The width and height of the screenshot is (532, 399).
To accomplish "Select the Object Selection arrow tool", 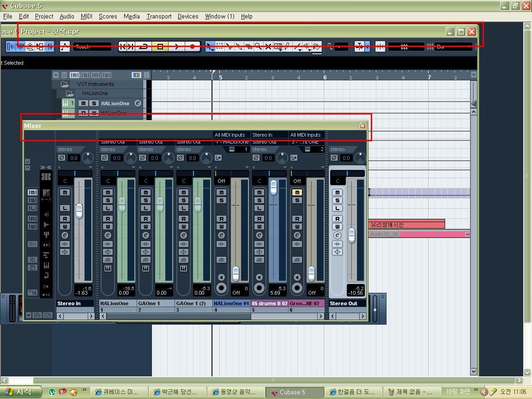I will click(x=210, y=47).
